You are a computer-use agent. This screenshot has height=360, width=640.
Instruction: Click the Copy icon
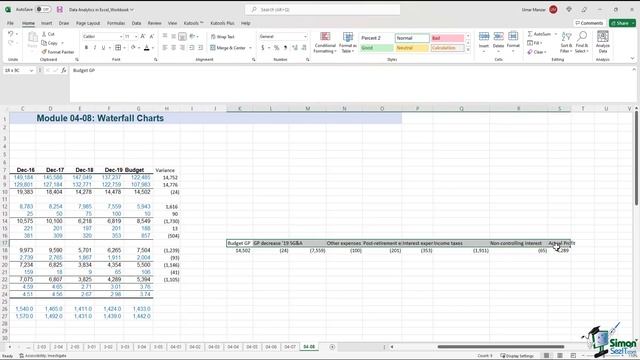(44, 43)
